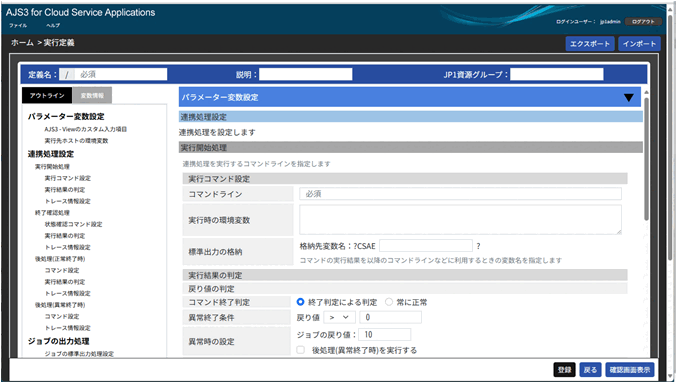Select AJS3 - Viewのカスタム入力項目 in outline

tap(85, 129)
